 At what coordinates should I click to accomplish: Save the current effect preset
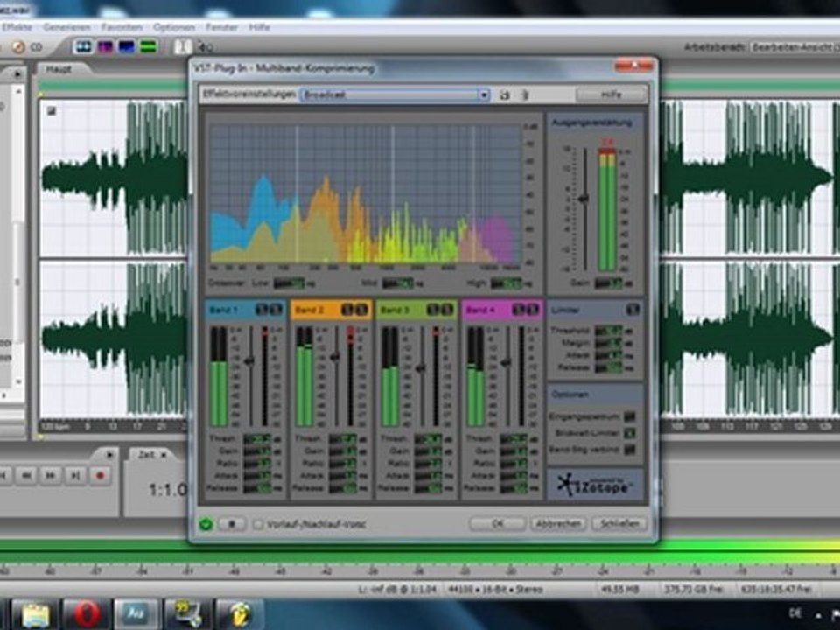[x=505, y=94]
